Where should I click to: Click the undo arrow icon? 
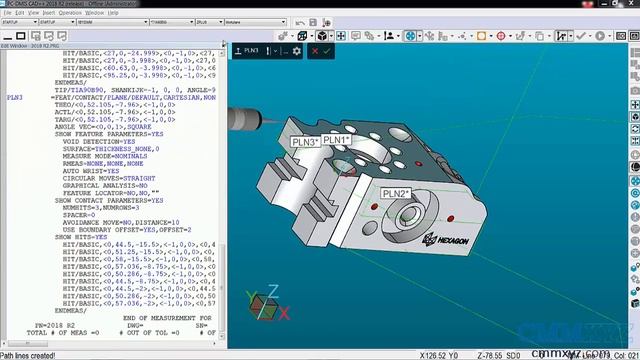point(300,22)
